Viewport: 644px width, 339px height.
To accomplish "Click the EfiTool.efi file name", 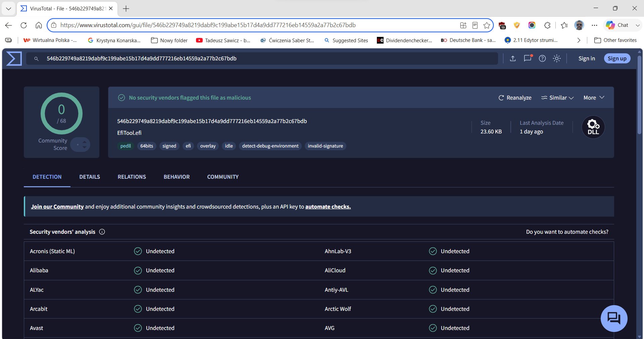I will click(x=129, y=133).
